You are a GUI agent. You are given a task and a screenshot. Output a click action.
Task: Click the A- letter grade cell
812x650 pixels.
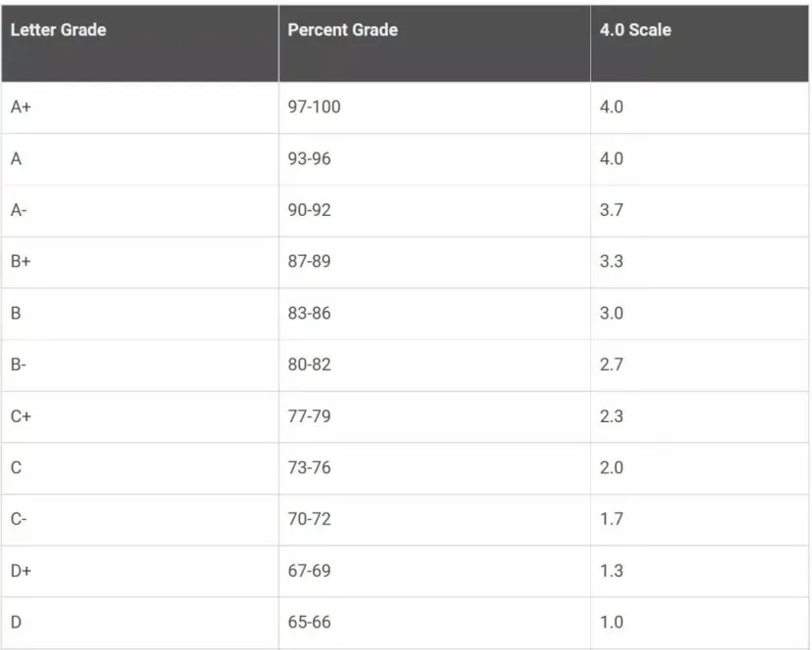19,210
